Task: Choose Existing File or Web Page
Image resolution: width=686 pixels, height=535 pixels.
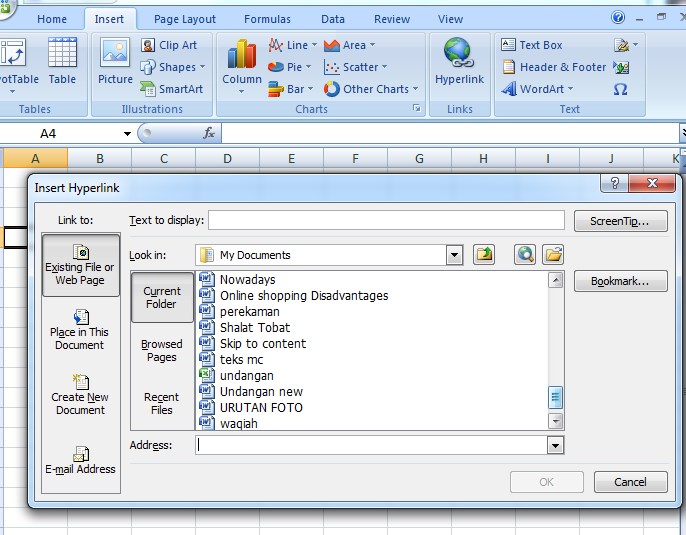Action: pyautogui.click(x=80, y=266)
